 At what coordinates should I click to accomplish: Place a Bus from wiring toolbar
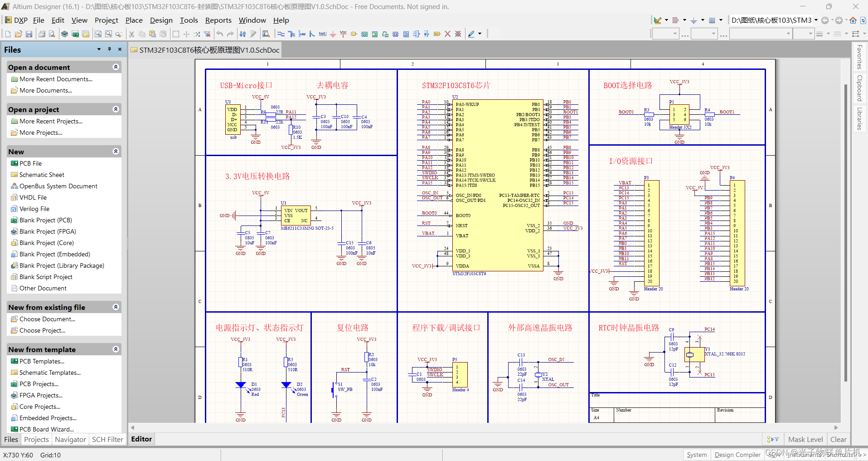[x=291, y=34]
